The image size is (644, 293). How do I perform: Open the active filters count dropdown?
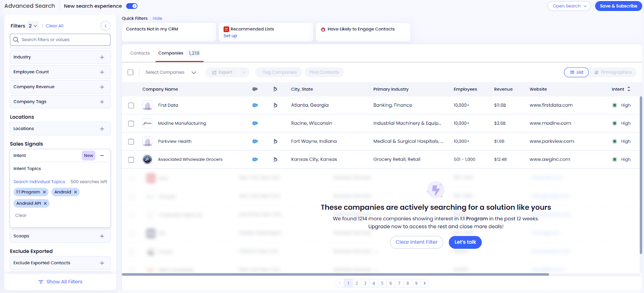(33, 26)
